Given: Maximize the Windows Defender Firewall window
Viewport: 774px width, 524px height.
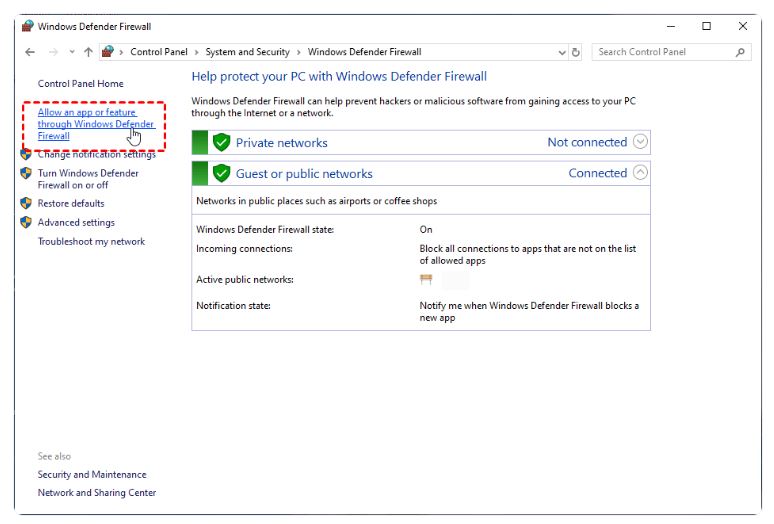Looking at the screenshot, I should (706, 26).
